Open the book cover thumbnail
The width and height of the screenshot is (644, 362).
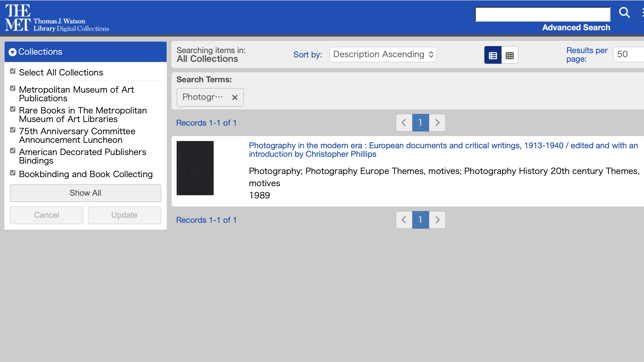pyautogui.click(x=195, y=168)
